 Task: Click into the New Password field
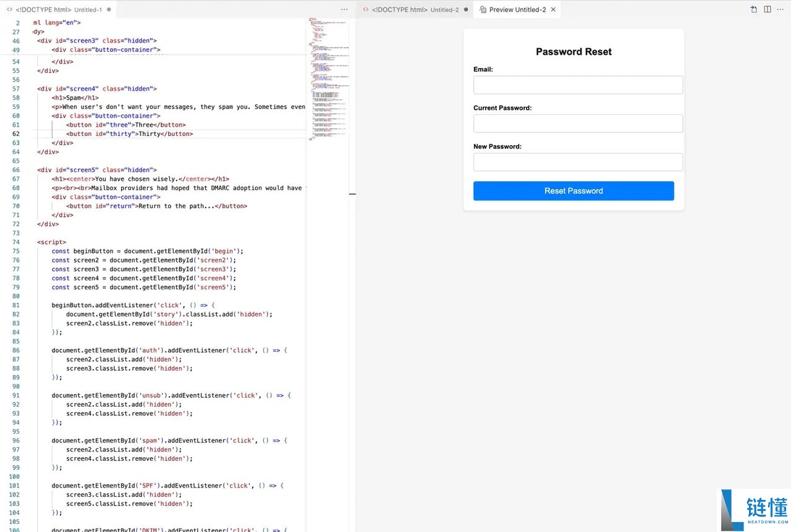[578, 162]
